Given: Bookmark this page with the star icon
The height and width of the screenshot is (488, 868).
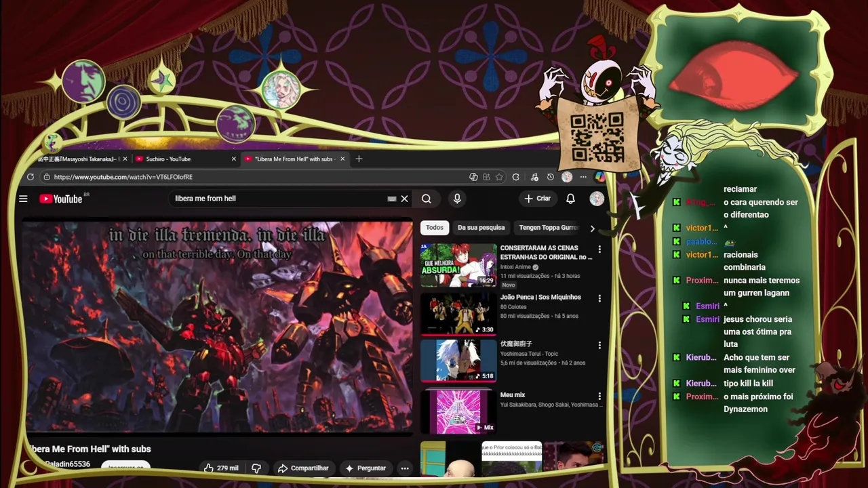Looking at the screenshot, I should click(x=499, y=177).
